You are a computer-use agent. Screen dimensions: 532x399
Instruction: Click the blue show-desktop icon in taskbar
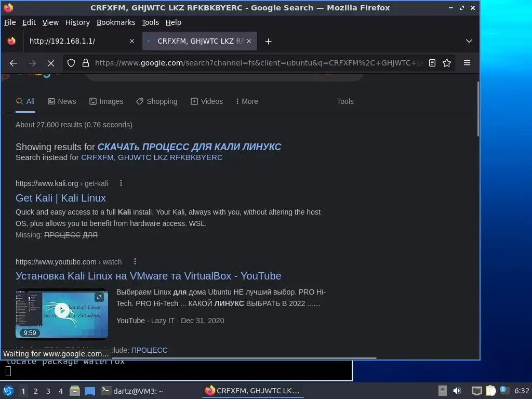click(90, 391)
